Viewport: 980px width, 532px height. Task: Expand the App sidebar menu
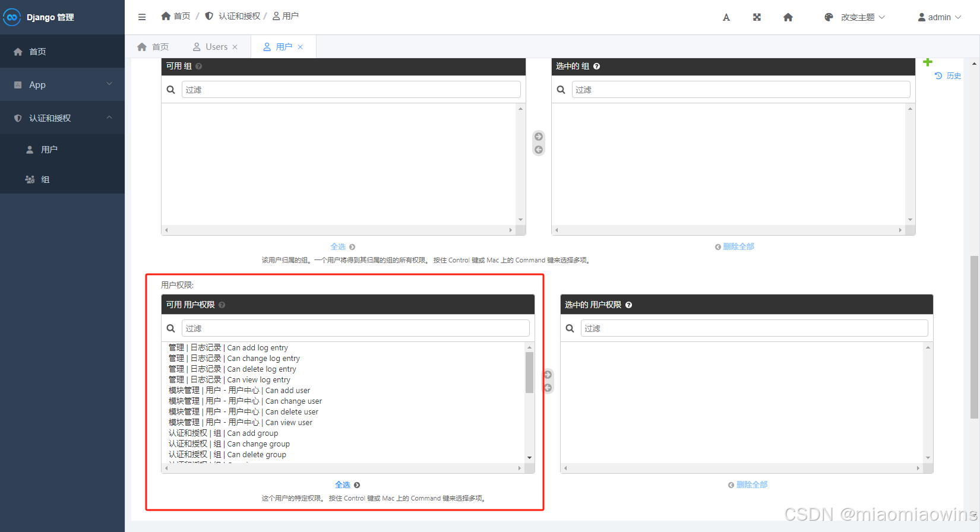click(x=62, y=85)
